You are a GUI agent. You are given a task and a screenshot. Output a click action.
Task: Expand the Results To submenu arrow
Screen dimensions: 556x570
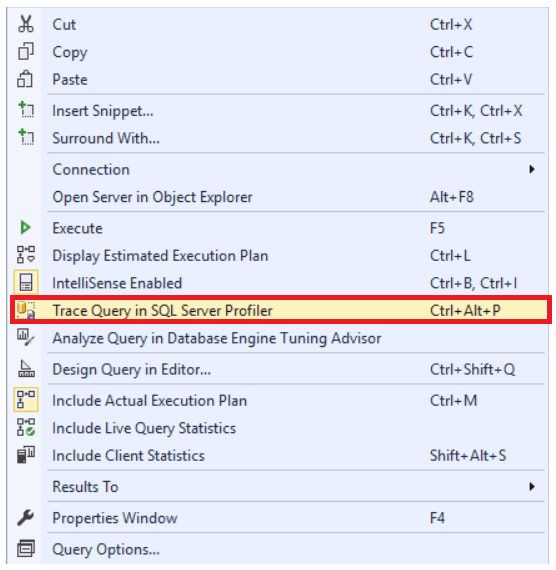coord(532,486)
